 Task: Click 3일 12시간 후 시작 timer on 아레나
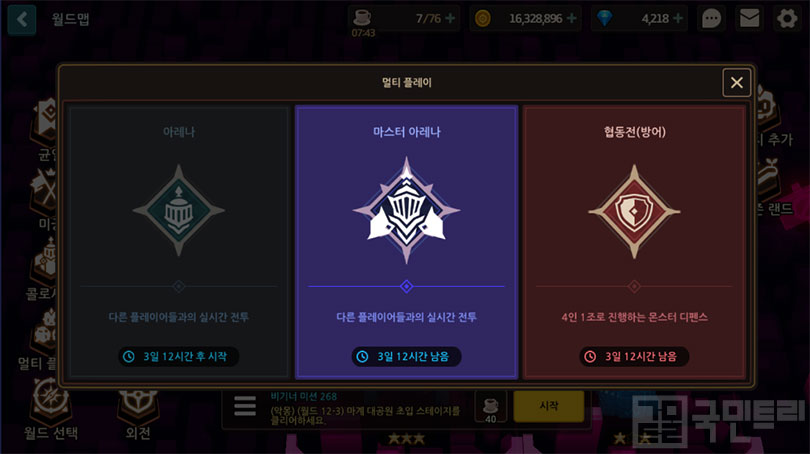[x=179, y=356]
